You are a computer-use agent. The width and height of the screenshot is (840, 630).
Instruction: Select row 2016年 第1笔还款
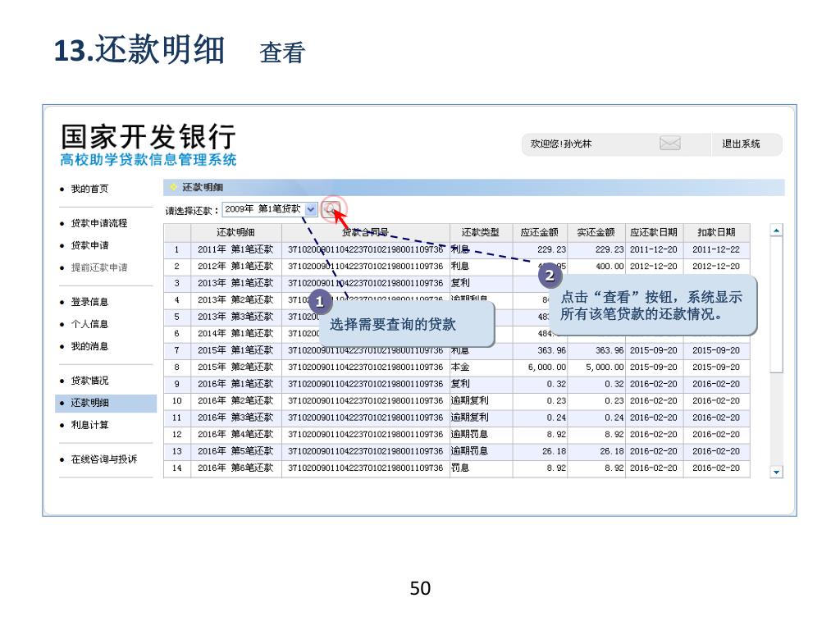pos(456,384)
